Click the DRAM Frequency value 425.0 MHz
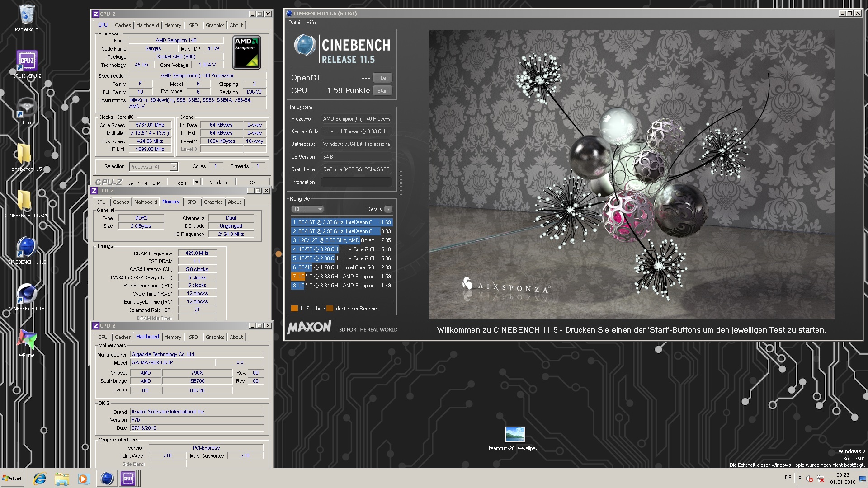The width and height of the screenshot is (868, 488). [x=197, y=253]
